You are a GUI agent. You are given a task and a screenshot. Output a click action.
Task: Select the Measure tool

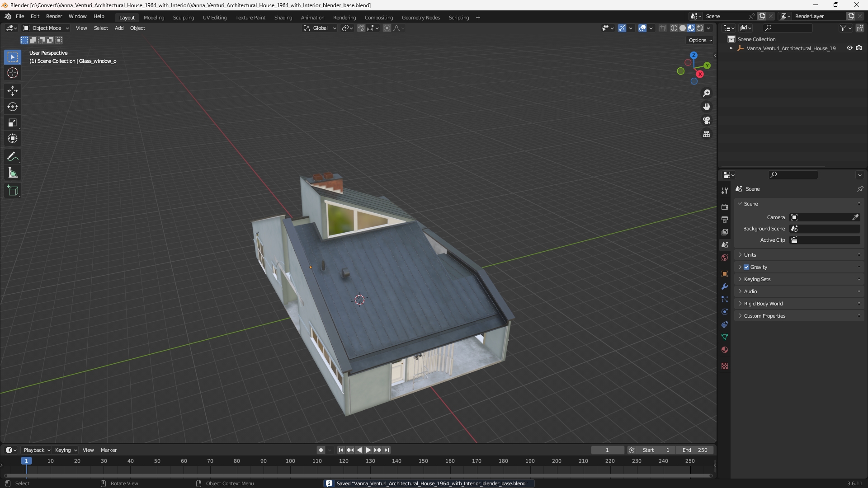13,173
